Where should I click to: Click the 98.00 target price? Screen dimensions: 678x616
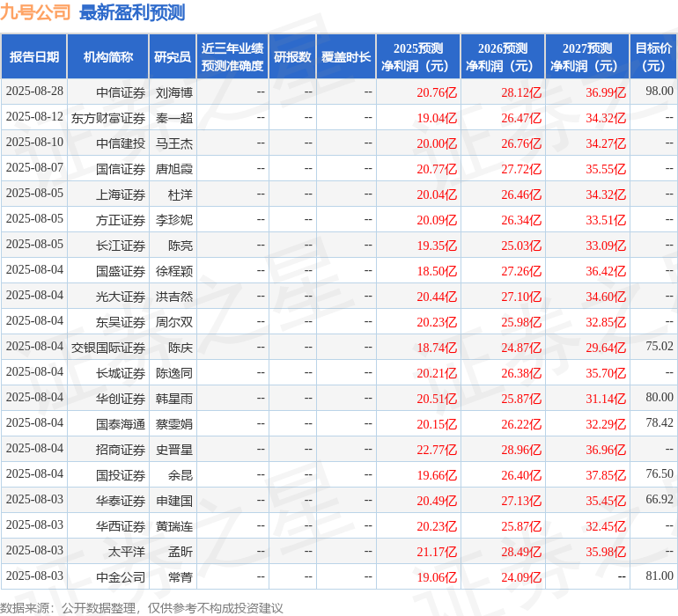[x=660, y=91]
